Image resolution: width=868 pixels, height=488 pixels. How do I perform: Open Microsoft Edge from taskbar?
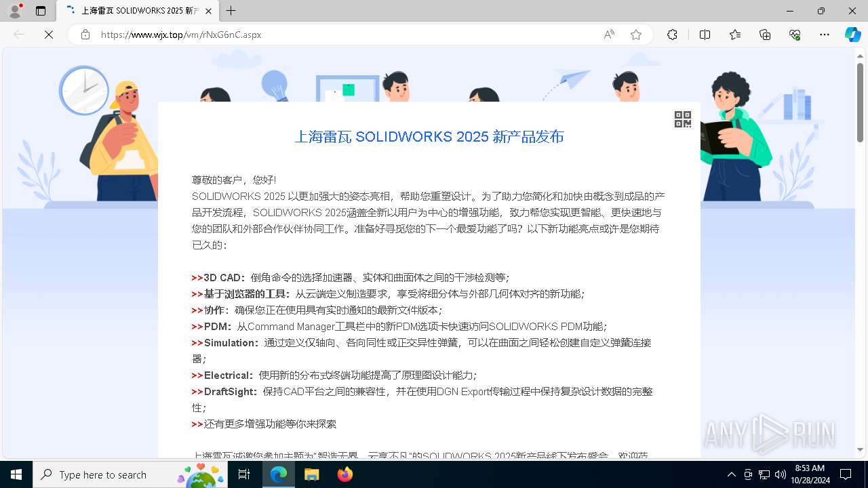[279, 474]
